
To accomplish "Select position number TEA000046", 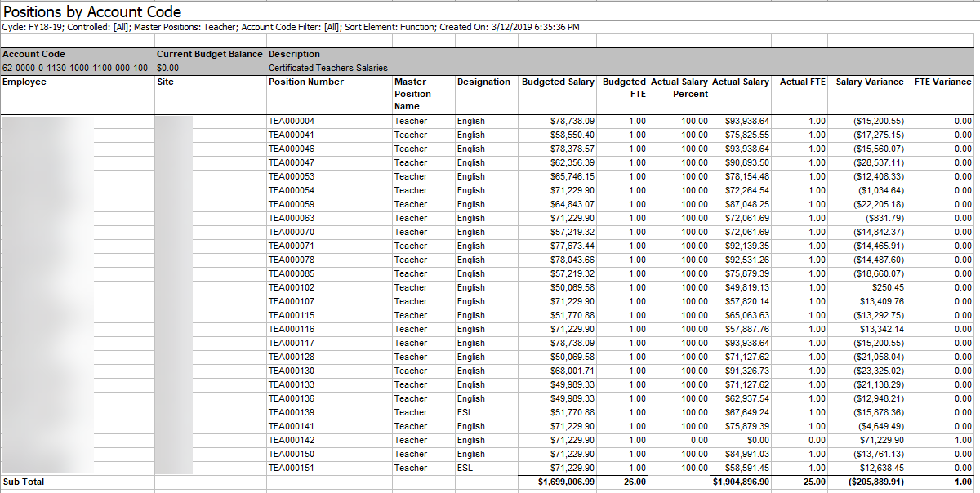I will [x=292, y=149].
